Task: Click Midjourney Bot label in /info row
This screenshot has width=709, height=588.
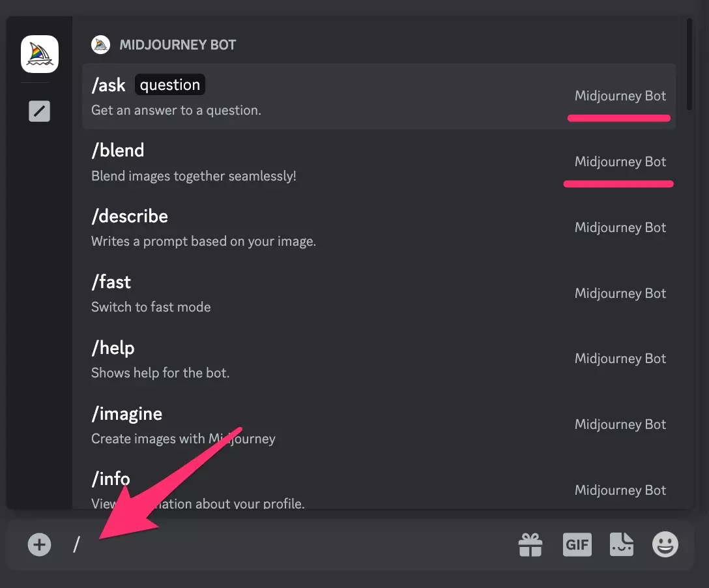Action: point(620,490)
